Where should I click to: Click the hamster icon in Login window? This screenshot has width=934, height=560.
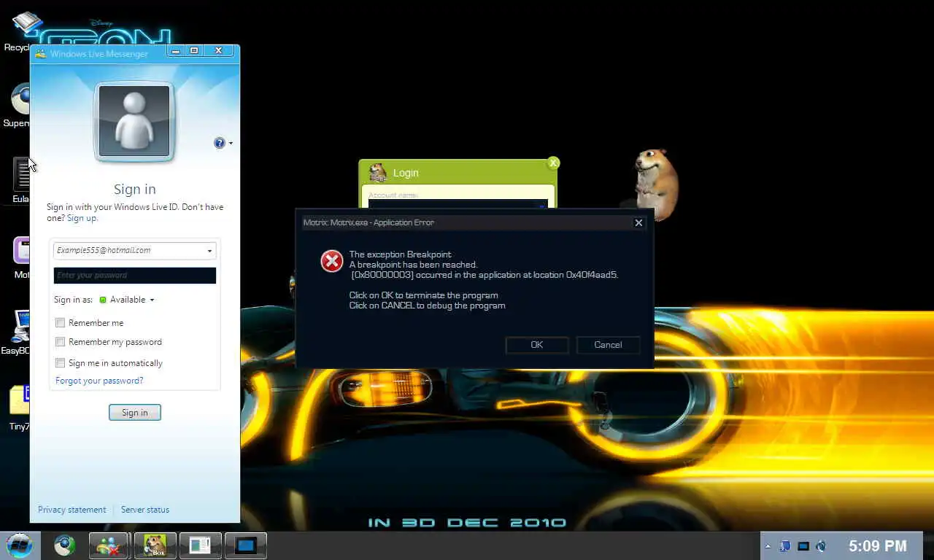377,172
